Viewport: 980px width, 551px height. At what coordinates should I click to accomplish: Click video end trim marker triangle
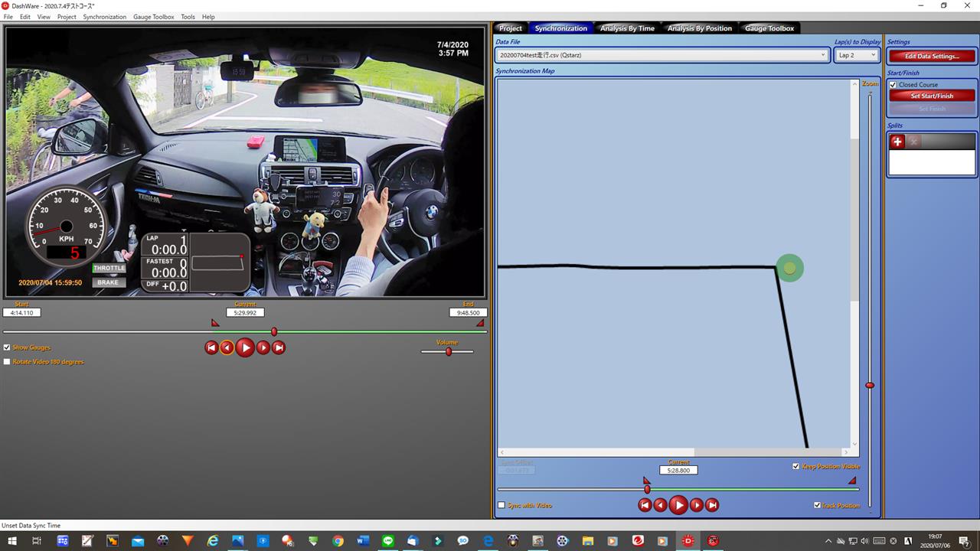pyautogui.click(x=480, y=323)
